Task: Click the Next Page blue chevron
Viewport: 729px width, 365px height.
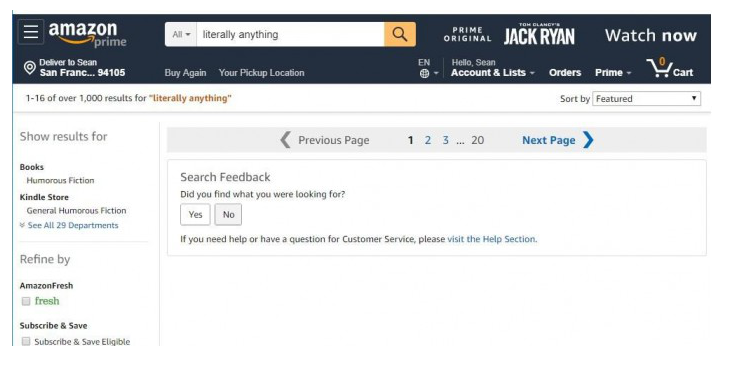Action: (x=588, y=140)
